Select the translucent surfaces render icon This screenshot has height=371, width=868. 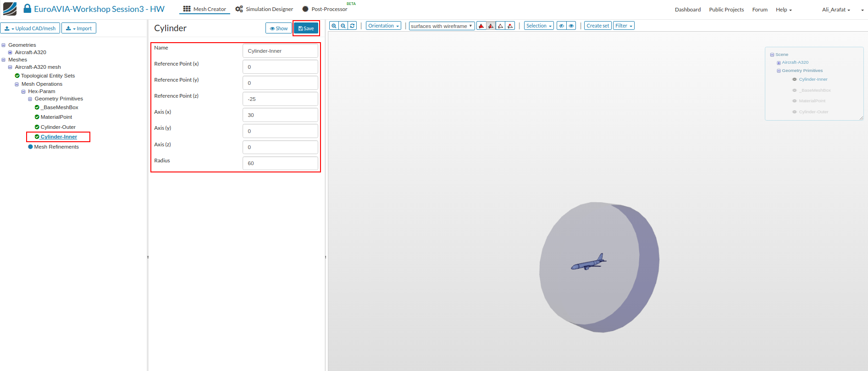[x=510, y=26]
